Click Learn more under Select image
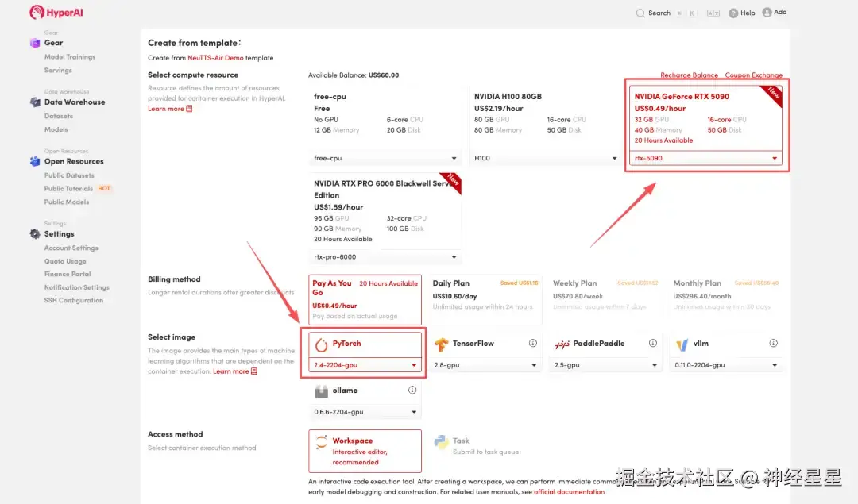 pyautogui.click(x=230, y=371)
